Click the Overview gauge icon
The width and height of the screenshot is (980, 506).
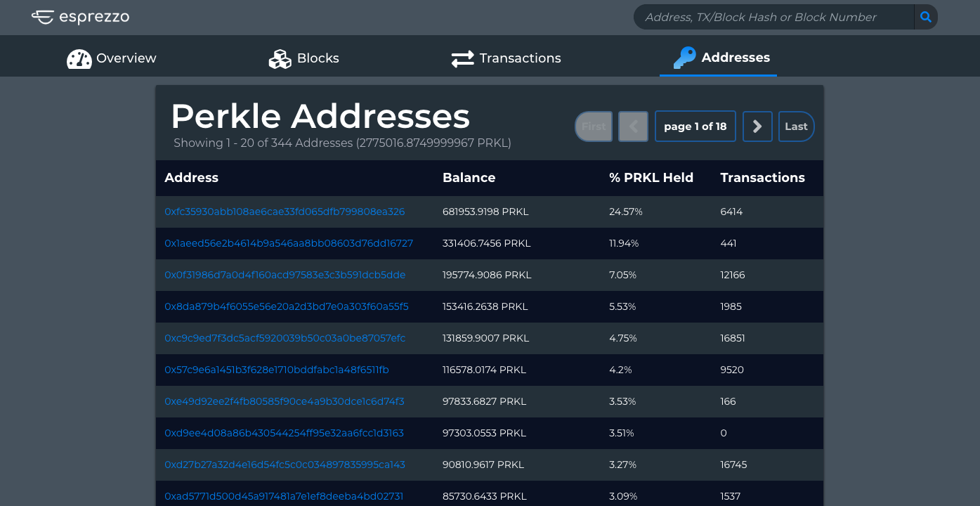coord(79,58)
